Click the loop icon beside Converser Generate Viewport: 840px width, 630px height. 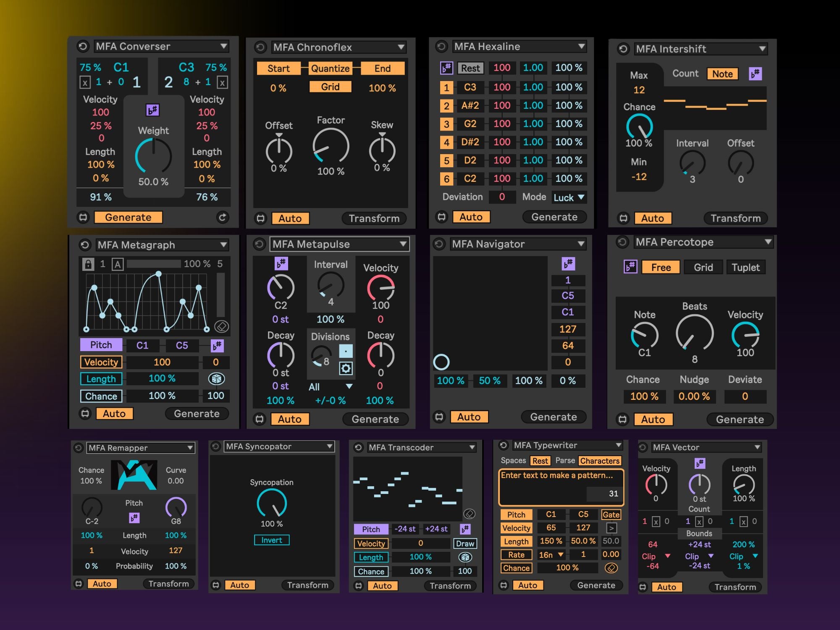pos(83,217)
